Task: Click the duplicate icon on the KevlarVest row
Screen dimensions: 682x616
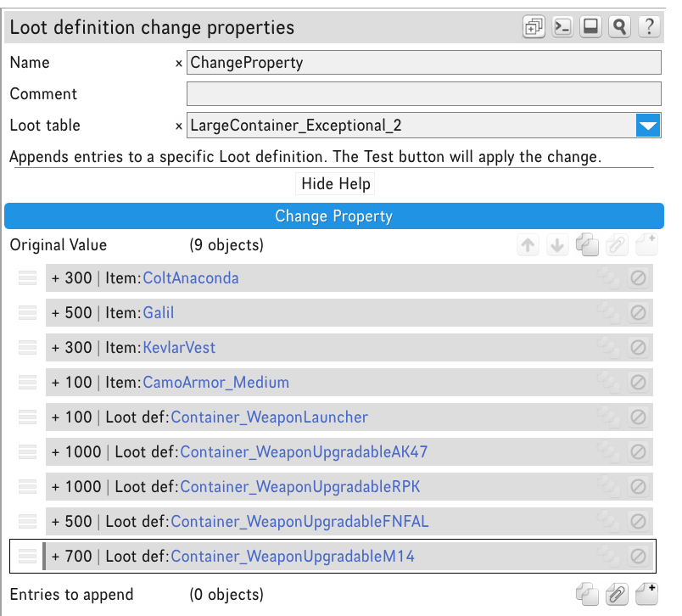Action: click(x=608, y=348)
